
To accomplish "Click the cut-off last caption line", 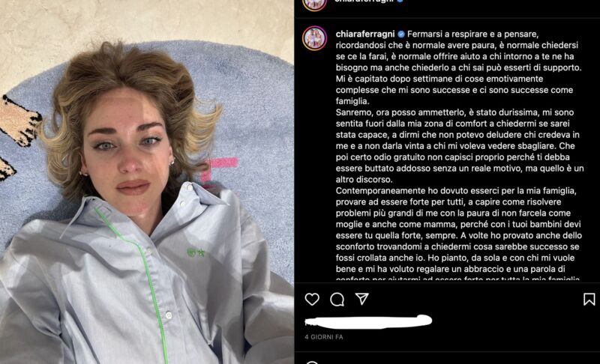I will point(457,279).
